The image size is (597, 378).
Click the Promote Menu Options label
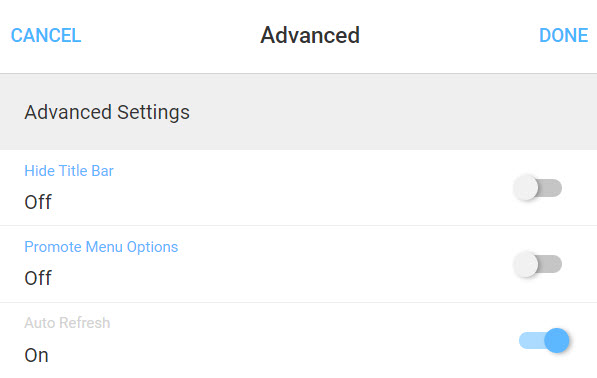click(x=101, y=247)
